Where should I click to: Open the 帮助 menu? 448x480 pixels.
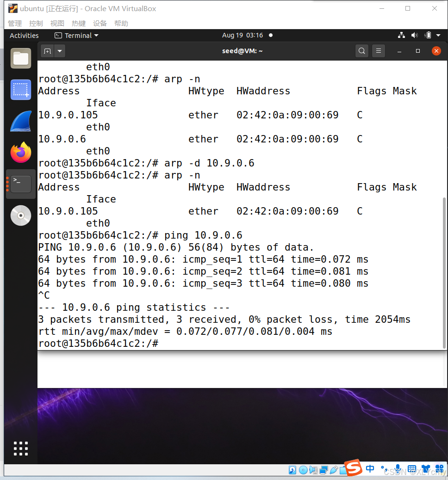coord(121,23)
